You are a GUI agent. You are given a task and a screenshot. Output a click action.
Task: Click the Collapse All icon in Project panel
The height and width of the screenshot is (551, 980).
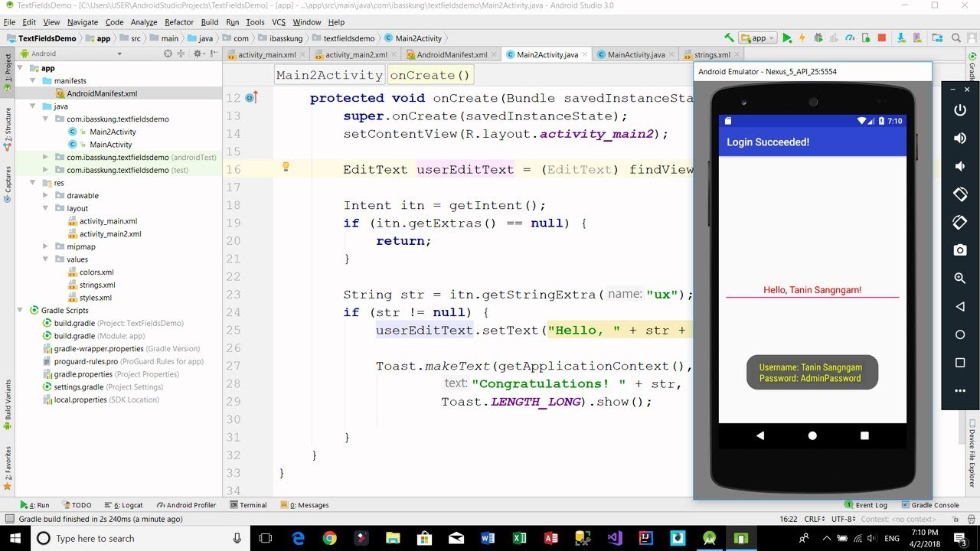click(x=181, y=54)
